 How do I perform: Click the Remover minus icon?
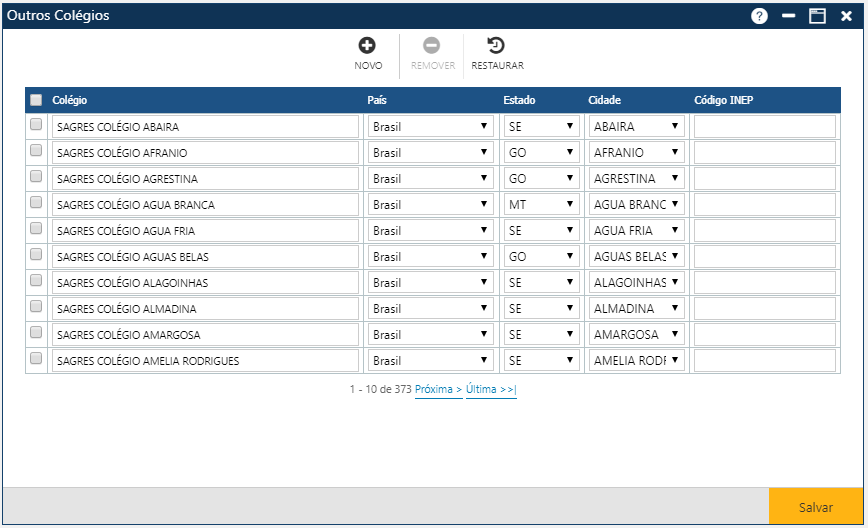pyautogui.click(x=432, y=46)
